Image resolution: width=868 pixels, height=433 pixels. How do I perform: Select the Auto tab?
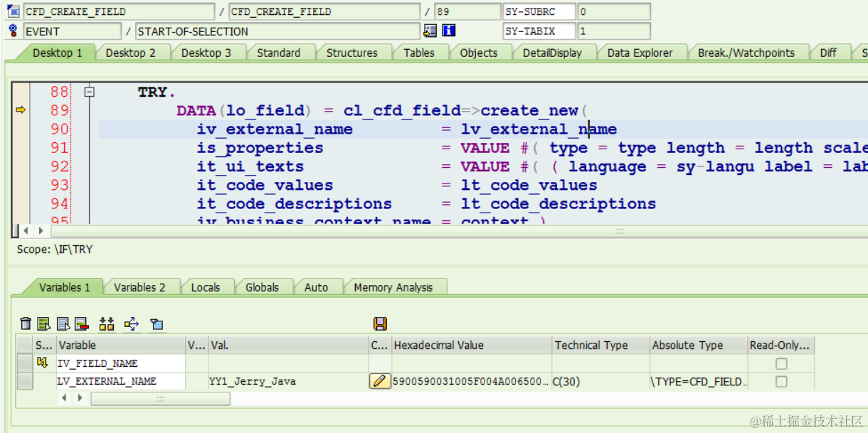[317, 287]
